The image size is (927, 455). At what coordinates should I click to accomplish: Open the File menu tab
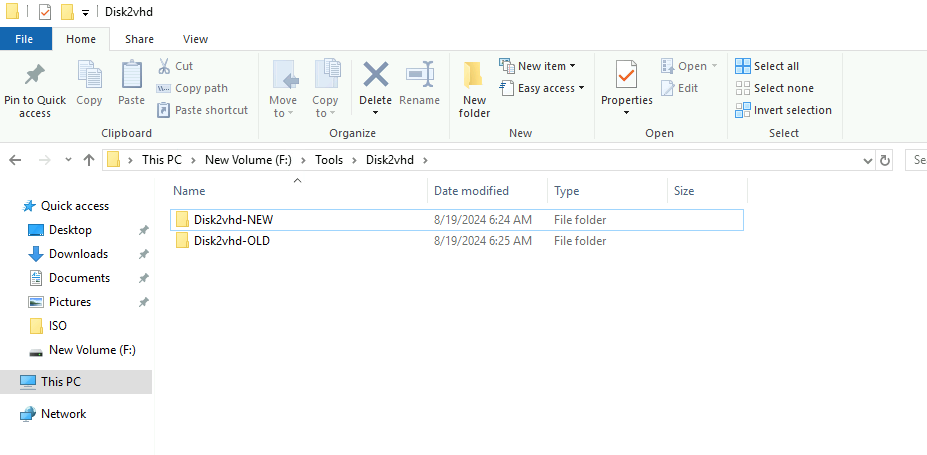tap(25, 39)
